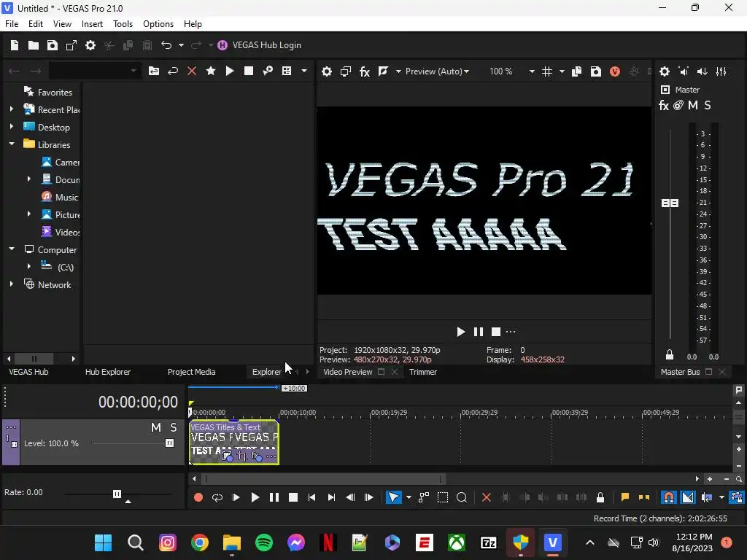This screenshot has height=560, width=747.
Task: Open the Options menu
Action: [158, 24]
